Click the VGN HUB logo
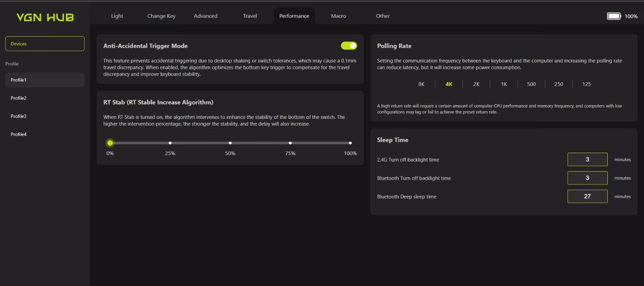 point(45,17)
